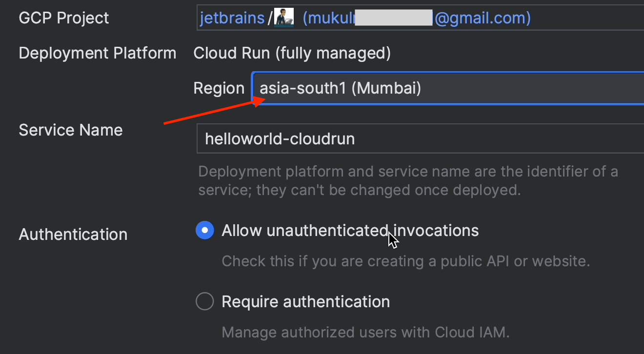Viewport: 644px width, 354px height.
Task: Click hint text Manage authorized users with Cloud IAM
Action: coord(366,333)
